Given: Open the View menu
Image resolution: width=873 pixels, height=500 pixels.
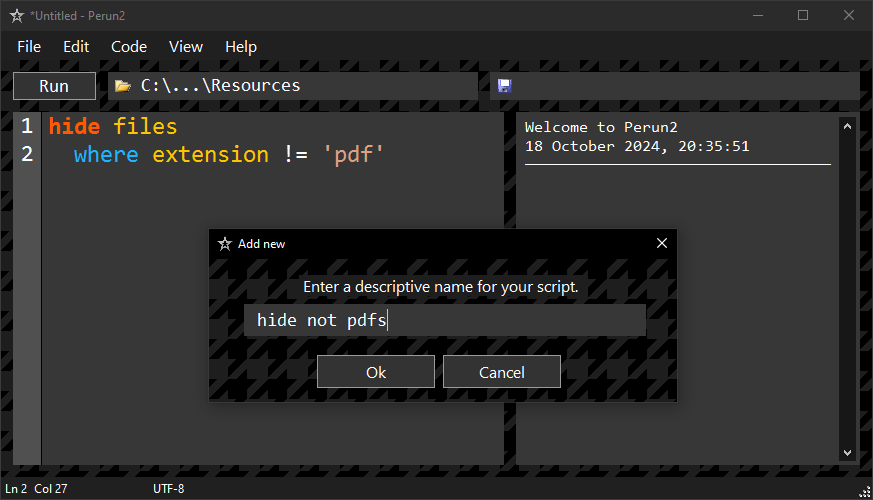Looking at the screenshot, I should 186,47.
